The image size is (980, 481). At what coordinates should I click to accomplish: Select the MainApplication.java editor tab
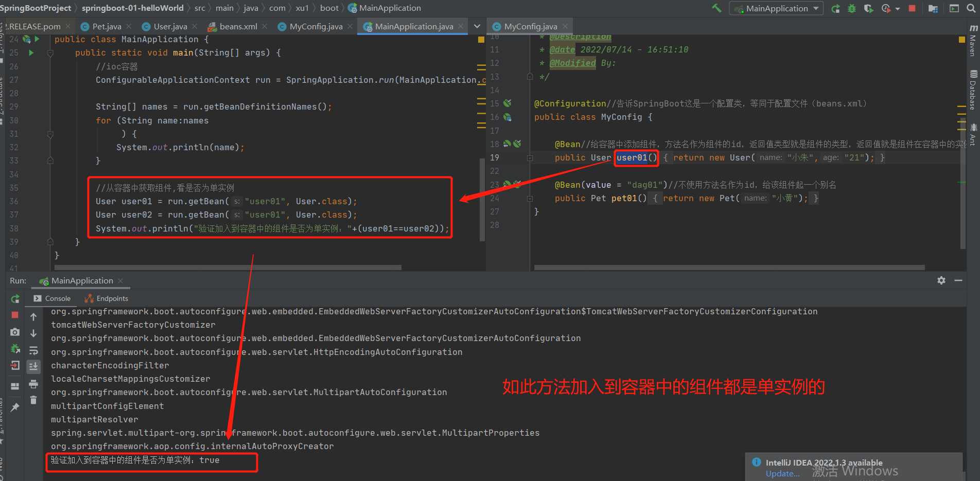(x=414, y=26)
